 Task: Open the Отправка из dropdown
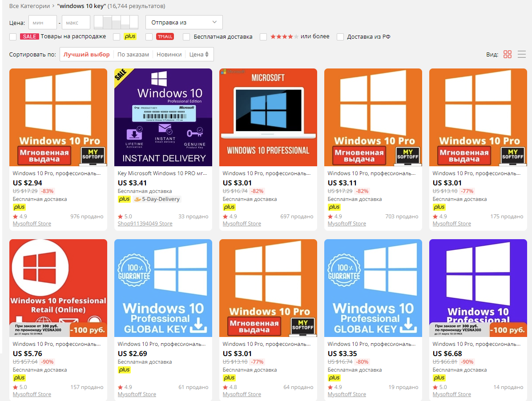click(184, 22)
